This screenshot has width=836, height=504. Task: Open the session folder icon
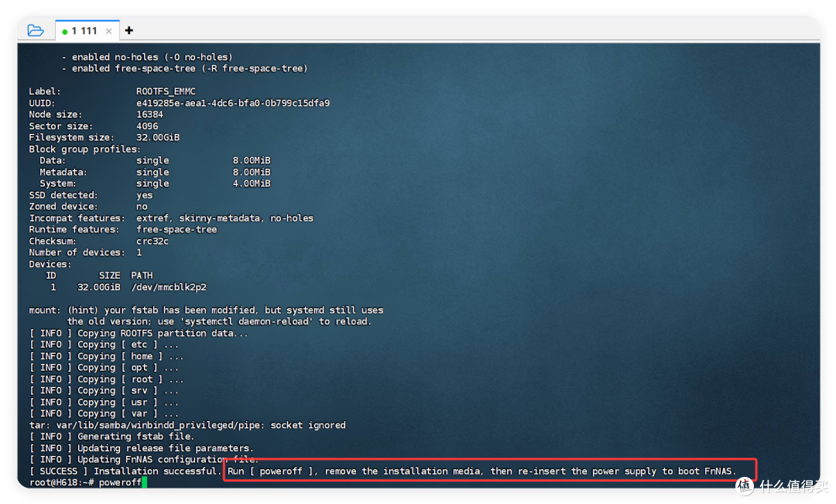(35, 30)
